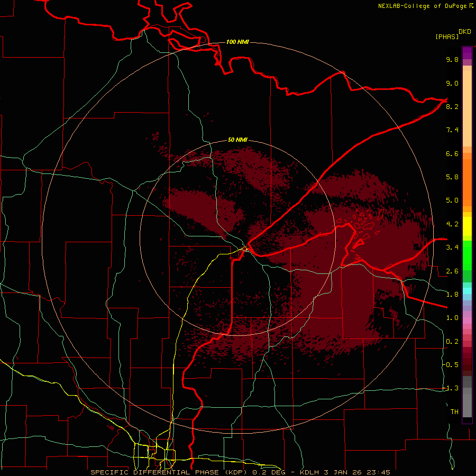This screenshot has height=476, width=476.
Task: Click the 8.2 value on the color scale
Action: [x=452, y=106]
